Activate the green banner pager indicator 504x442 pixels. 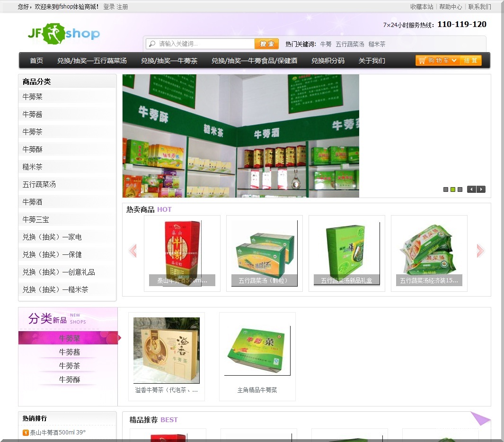click(x=452, y=189)
